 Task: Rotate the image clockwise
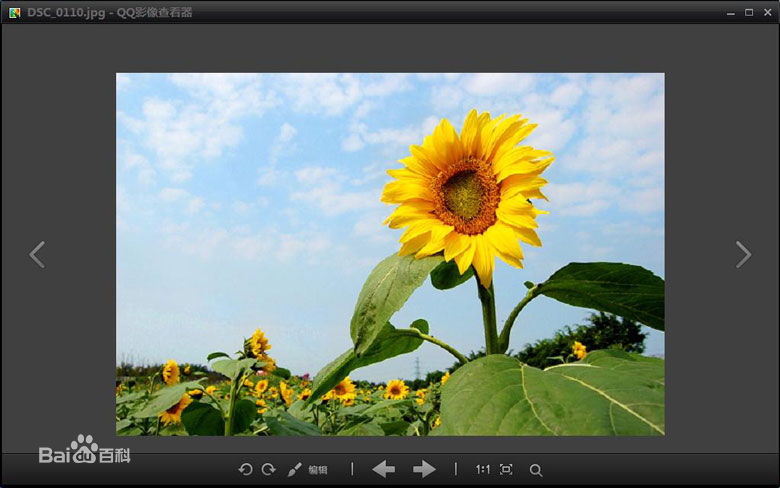click(x=268, y=469)
